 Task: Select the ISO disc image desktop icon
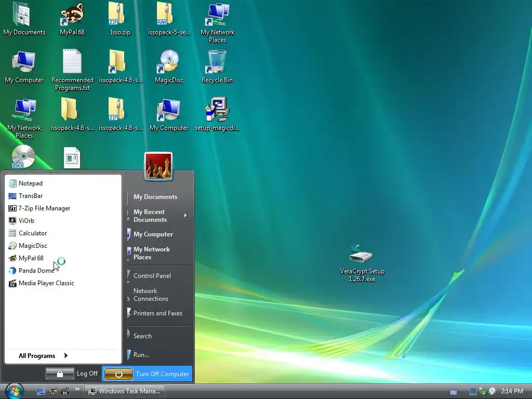[x=23, y=157]
